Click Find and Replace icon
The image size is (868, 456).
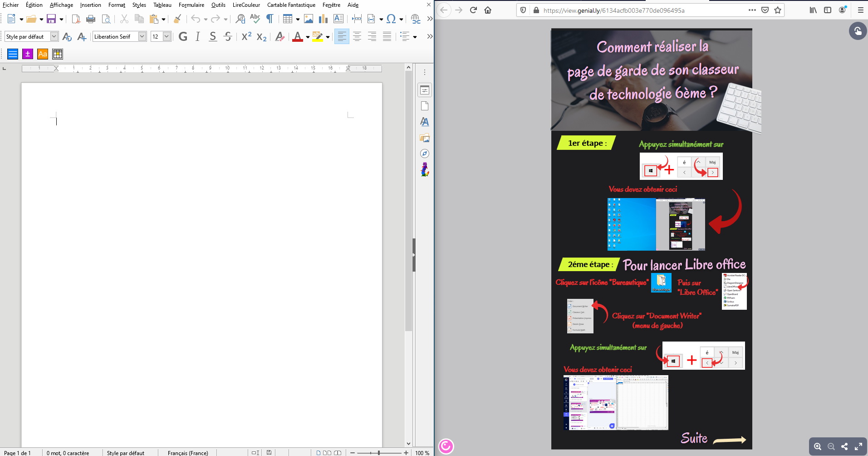point(240,19)
